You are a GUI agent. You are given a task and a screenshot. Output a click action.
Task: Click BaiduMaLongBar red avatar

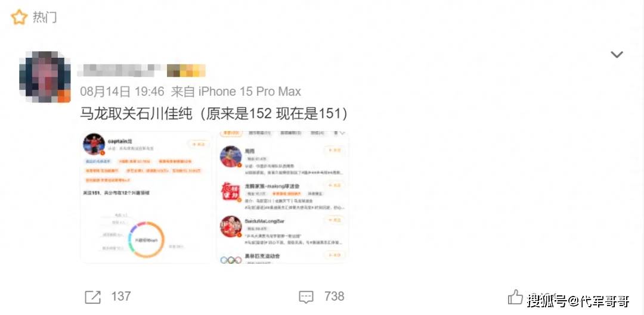[231, 226]
